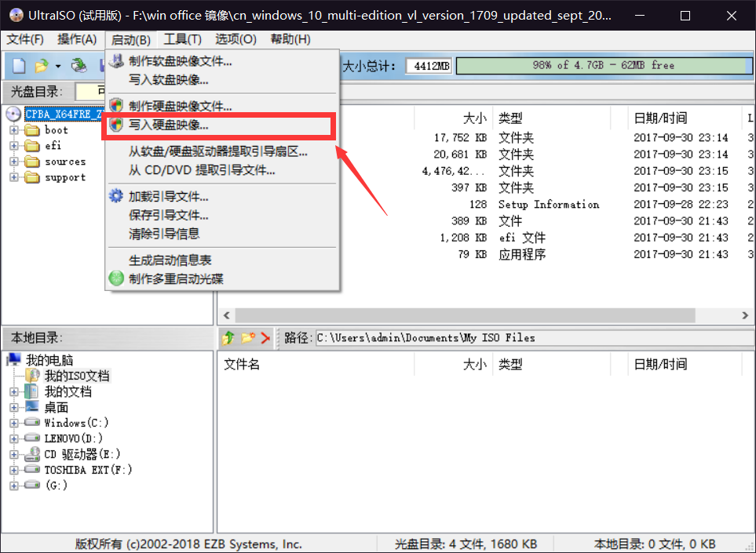Click the My Computer icon in local tree
756x553 pixels.
pos(14,359)
